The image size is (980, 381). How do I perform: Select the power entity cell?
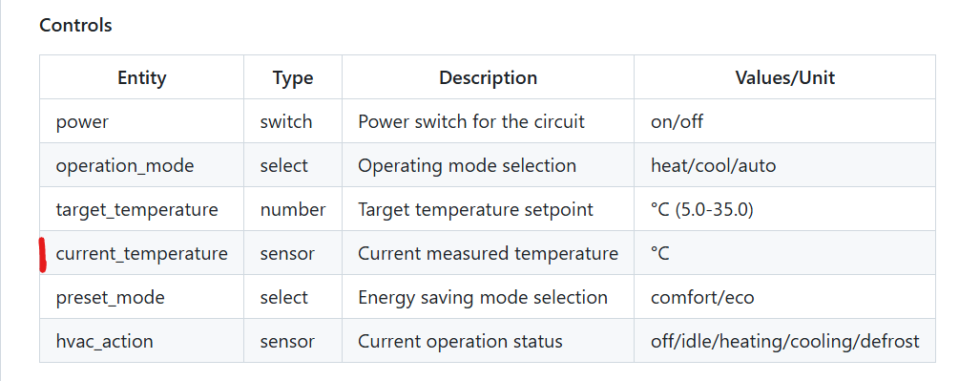click(142, 121)
